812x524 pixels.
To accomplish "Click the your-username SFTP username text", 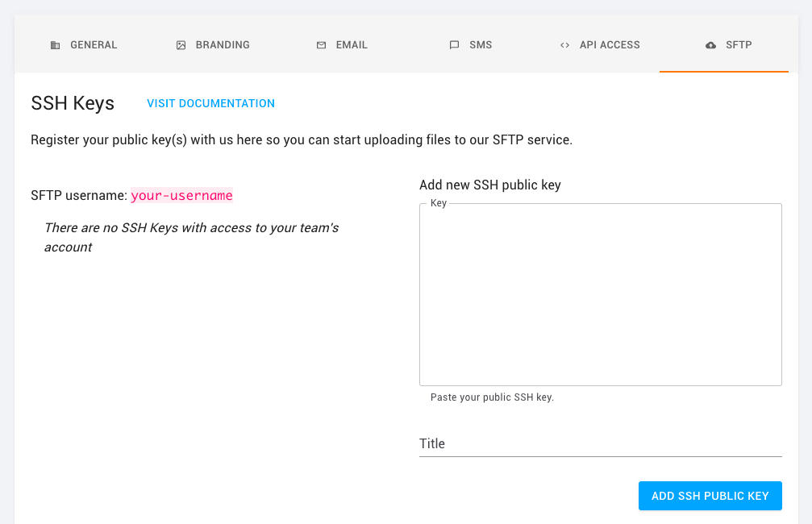I will point(181,195).
